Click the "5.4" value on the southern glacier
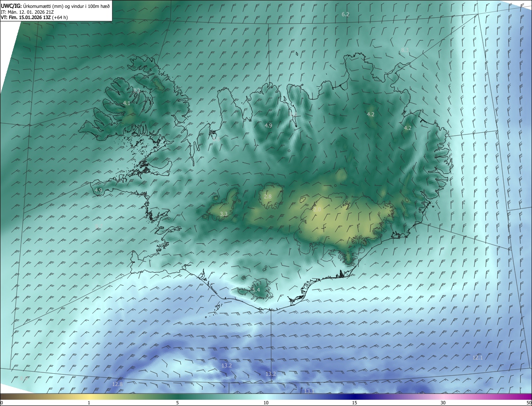 click(256, 290)
